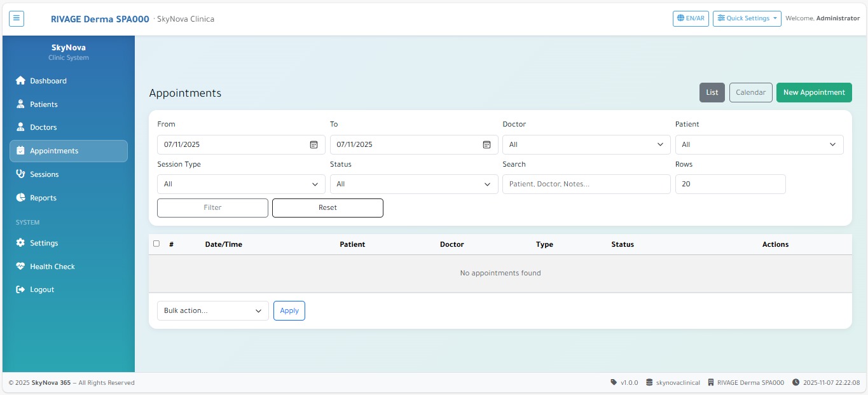Expand the Doctor filter dropdown

(586, 144)
